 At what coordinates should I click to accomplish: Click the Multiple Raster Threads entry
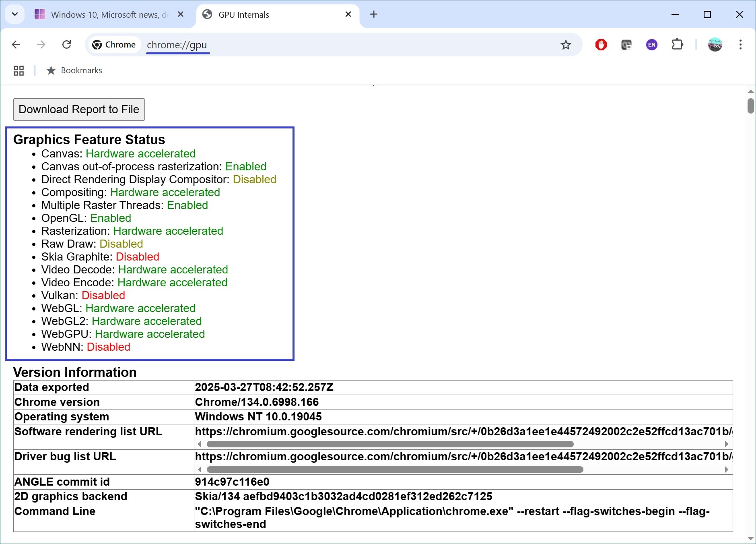(124, 205)
